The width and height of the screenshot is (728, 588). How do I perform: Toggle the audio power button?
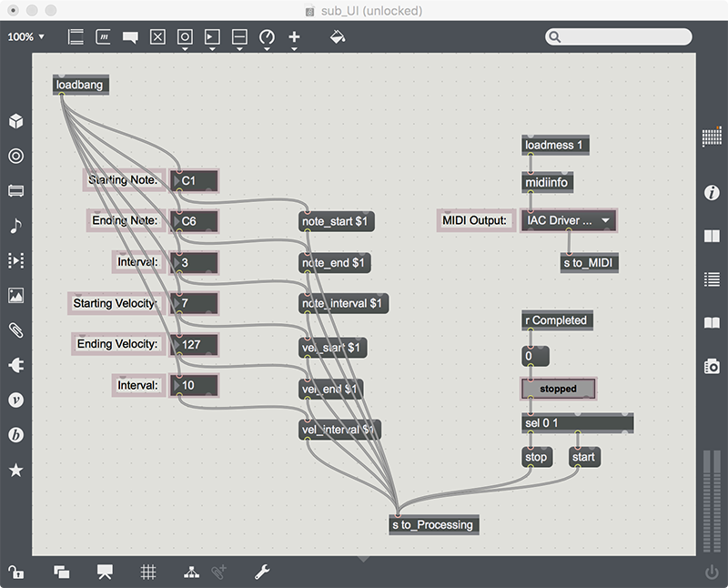pos(712,572)
